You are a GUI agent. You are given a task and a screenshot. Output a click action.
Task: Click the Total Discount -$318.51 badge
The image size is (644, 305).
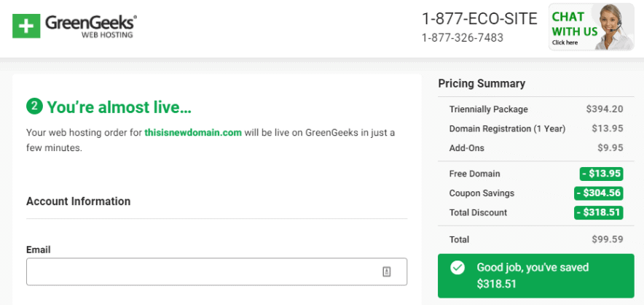click(599, 213)
